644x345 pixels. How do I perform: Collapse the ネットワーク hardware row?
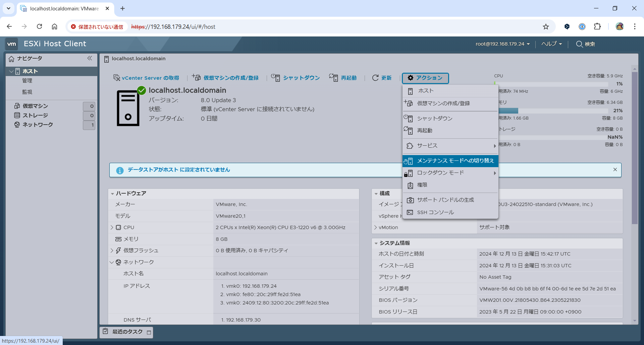coord(112,262)
